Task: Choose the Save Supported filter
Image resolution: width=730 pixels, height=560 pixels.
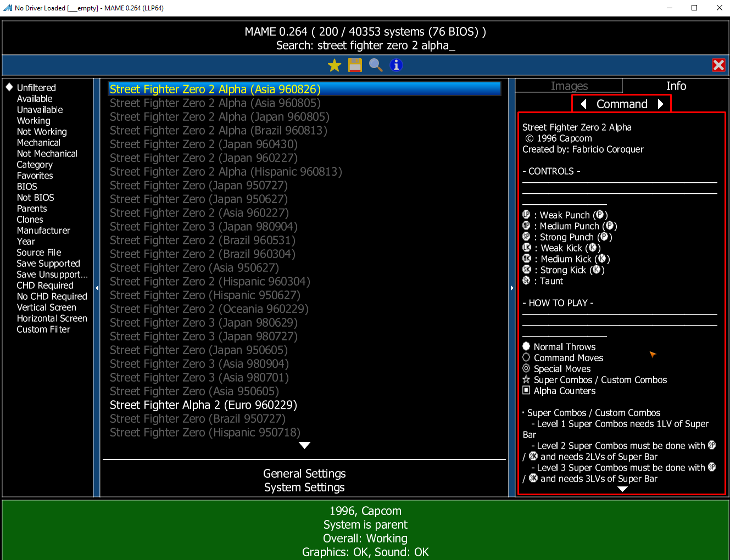Action: (48, 264)
